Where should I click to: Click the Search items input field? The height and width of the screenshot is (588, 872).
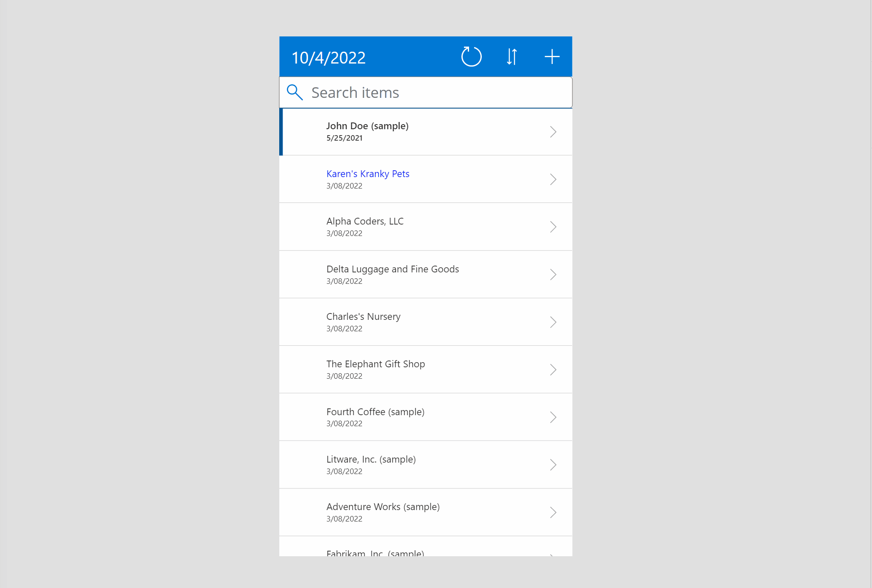pyautogui.click(x=425, y=92)
